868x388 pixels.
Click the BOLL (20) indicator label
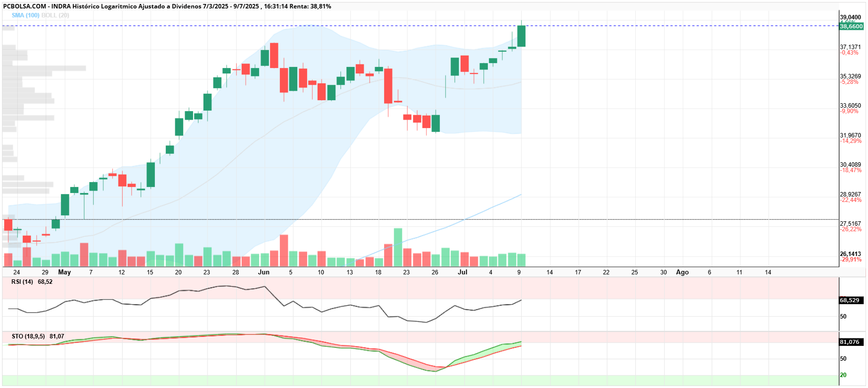point(55,15)
